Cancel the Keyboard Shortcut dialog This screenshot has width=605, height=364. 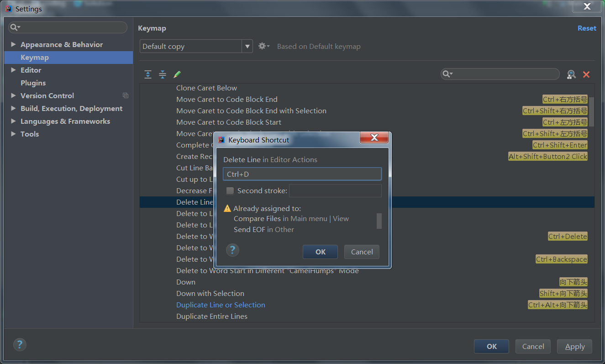362,252
